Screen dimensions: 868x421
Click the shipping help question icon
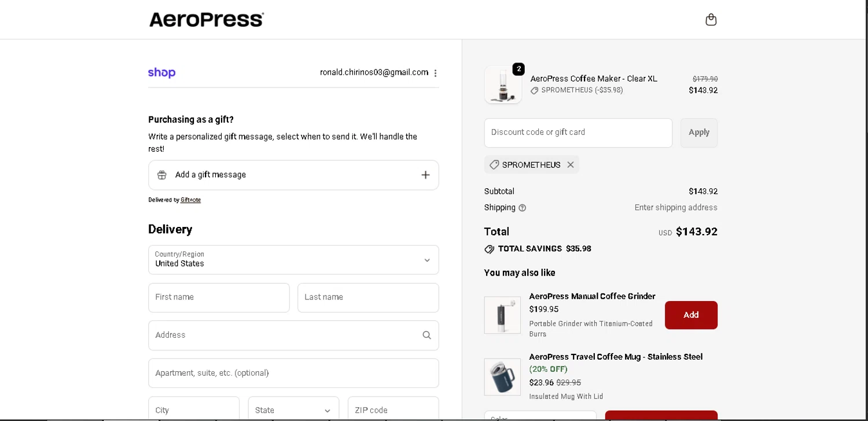[x=523, y=208]
